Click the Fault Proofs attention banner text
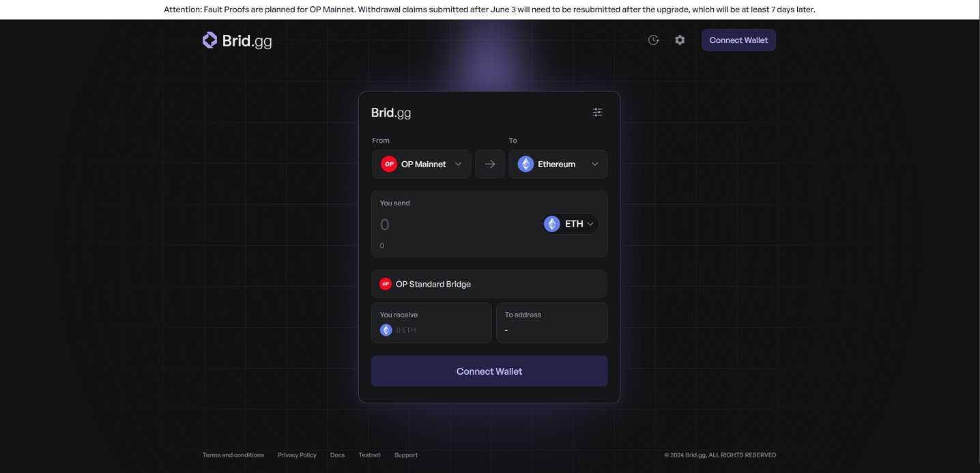This screenshot has width=980, height=473. (490, 10)
